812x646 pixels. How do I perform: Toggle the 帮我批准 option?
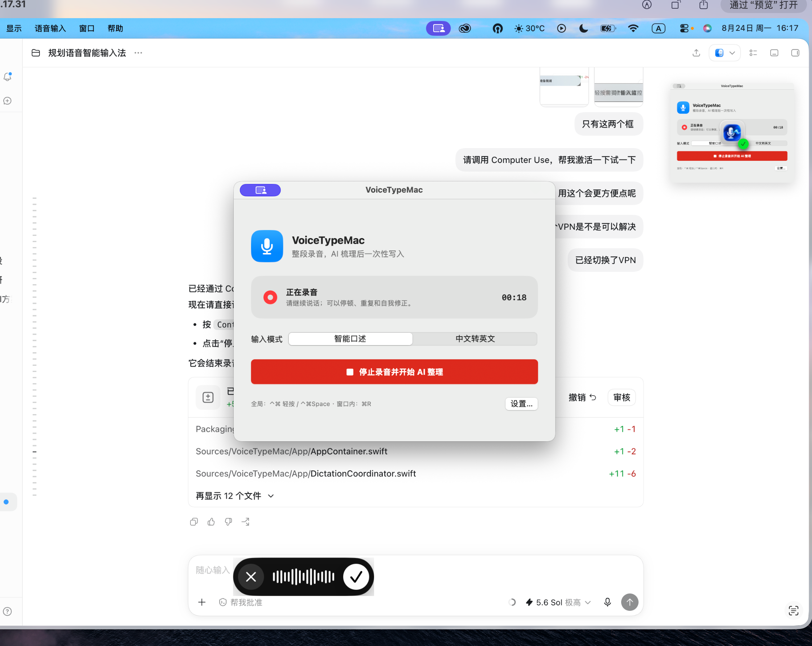pos(241,602)
